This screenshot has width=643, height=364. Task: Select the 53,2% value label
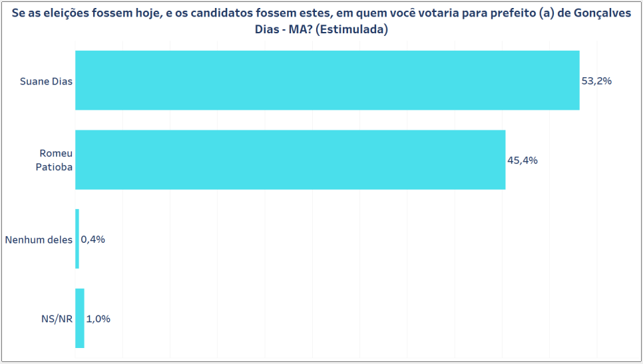pyautogui.click(x=596, y=81)
